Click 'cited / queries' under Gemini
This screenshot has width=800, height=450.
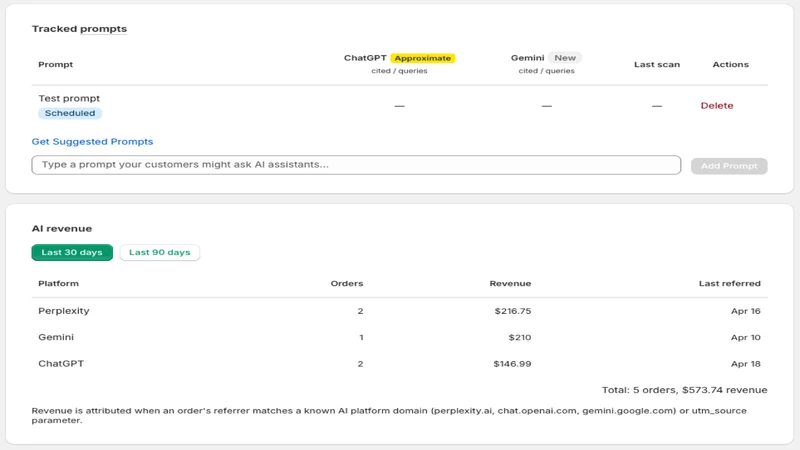[x=546, y=71]
